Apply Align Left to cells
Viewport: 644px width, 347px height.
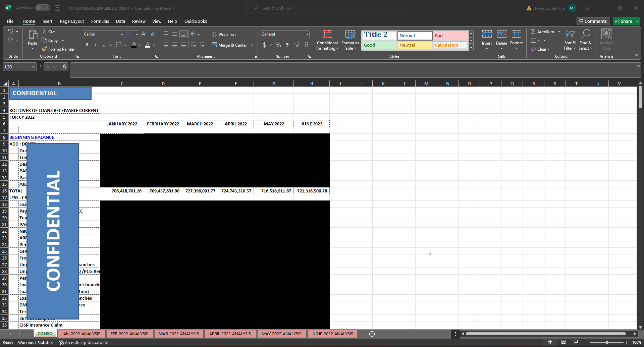coord(166,45)
